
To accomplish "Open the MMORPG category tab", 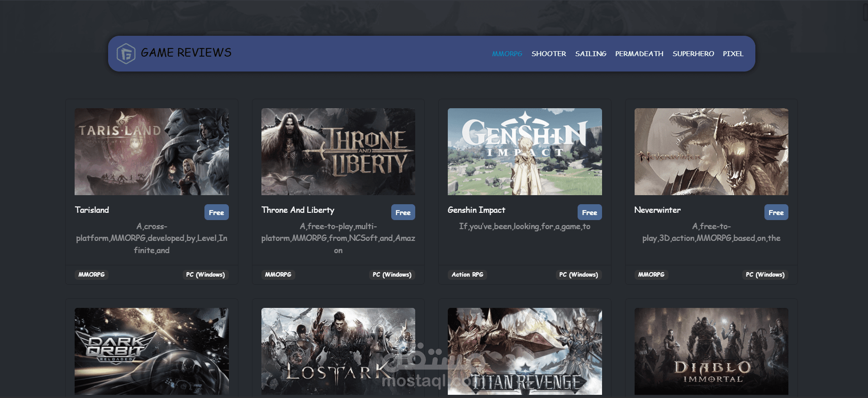I will coord(507,53).
